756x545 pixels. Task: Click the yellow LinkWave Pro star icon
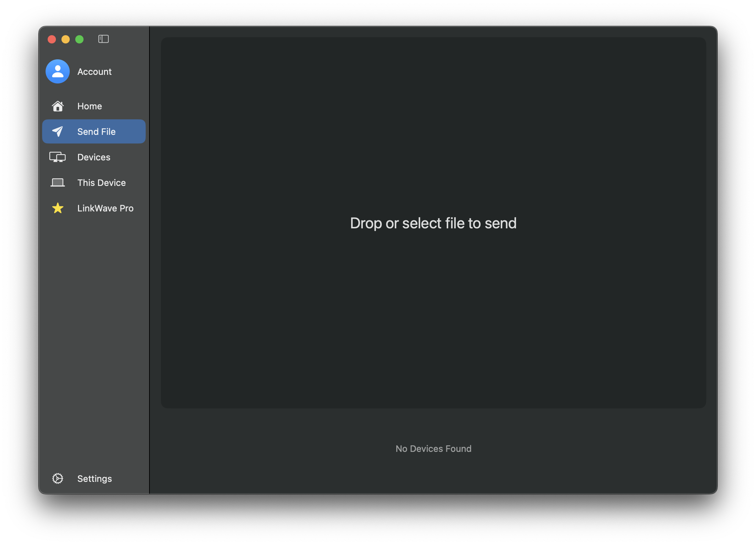(58, 208)
